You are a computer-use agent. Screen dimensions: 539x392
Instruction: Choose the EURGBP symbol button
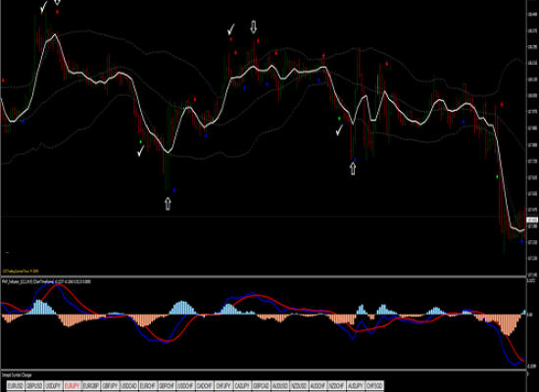91,386
